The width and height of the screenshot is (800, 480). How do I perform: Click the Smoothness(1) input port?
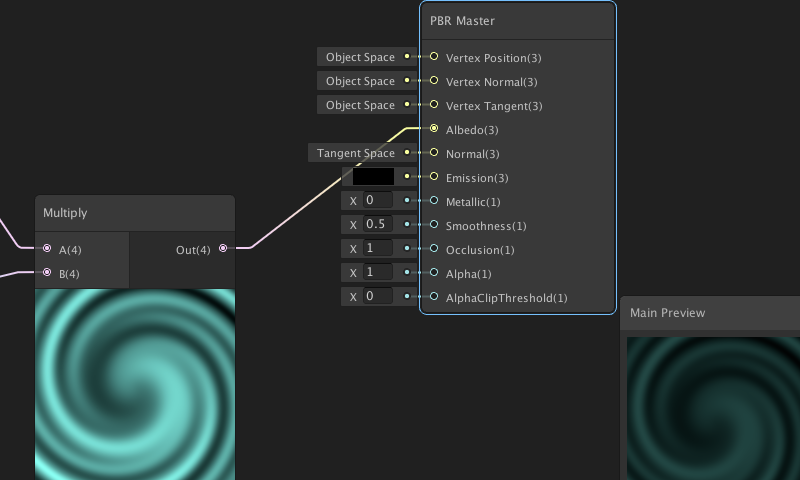[x=434, y=224]
